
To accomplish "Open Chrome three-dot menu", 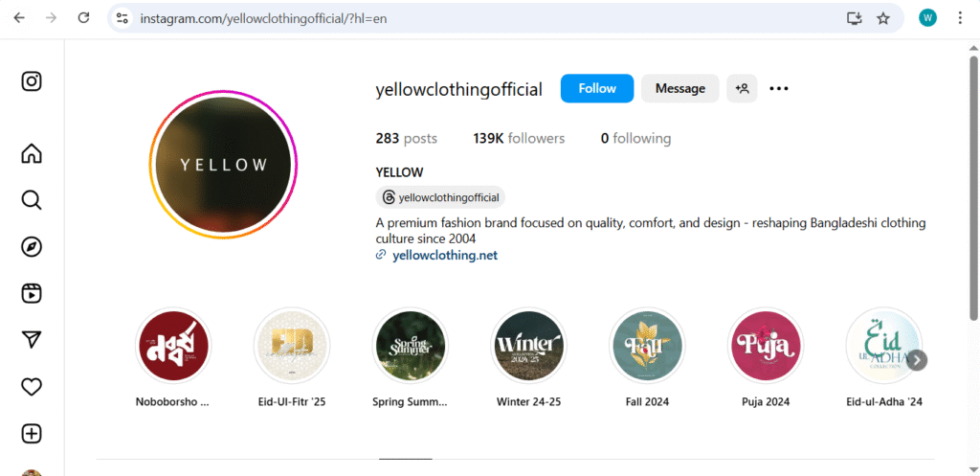I will pos(960,18).
